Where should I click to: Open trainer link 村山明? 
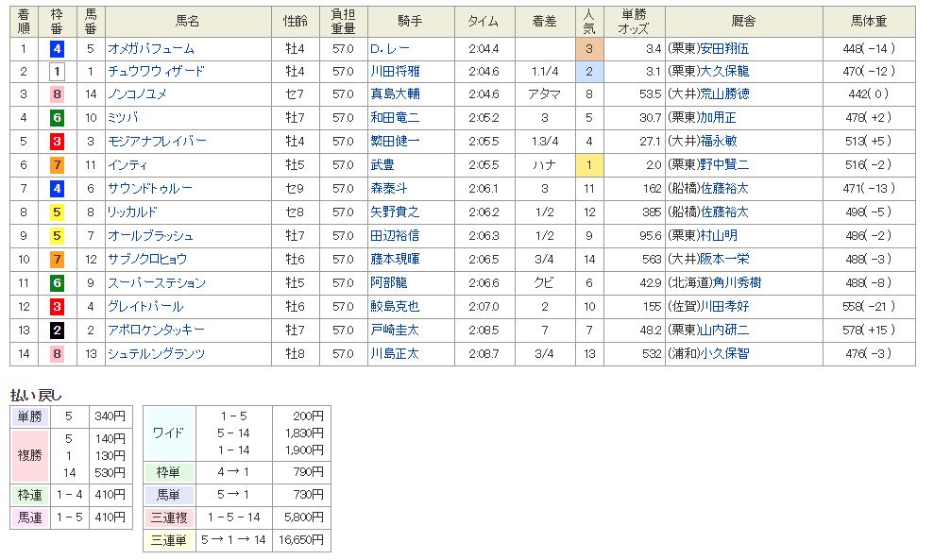[x=719, y=236]
